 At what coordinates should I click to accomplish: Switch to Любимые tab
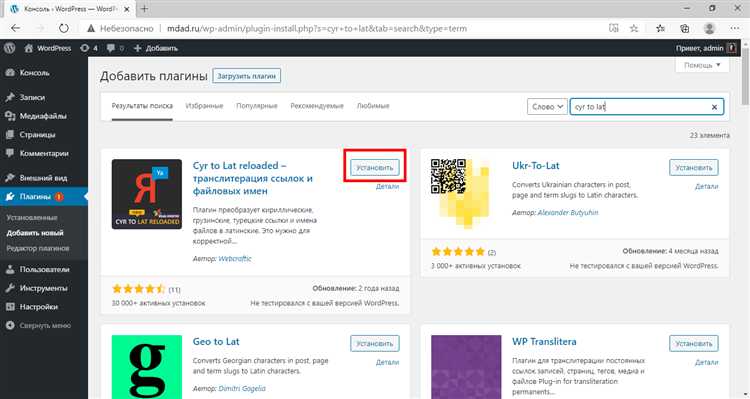(373, 106)
